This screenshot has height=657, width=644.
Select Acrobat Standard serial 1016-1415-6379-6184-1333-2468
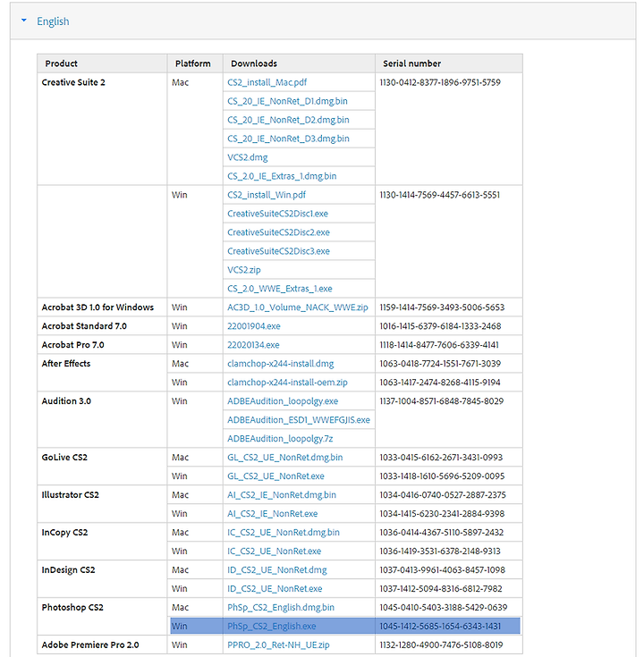[440, 326]
